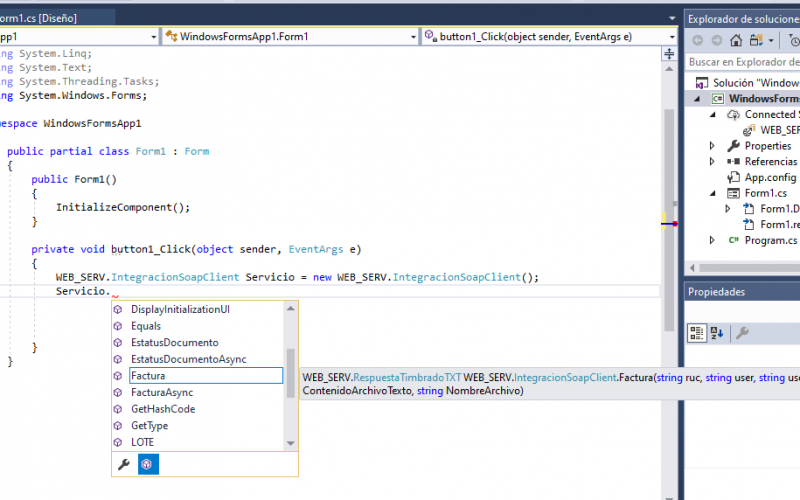
Task: Select FacturaAsync from the IntelliSense list
Action: [x=161, y=393]
